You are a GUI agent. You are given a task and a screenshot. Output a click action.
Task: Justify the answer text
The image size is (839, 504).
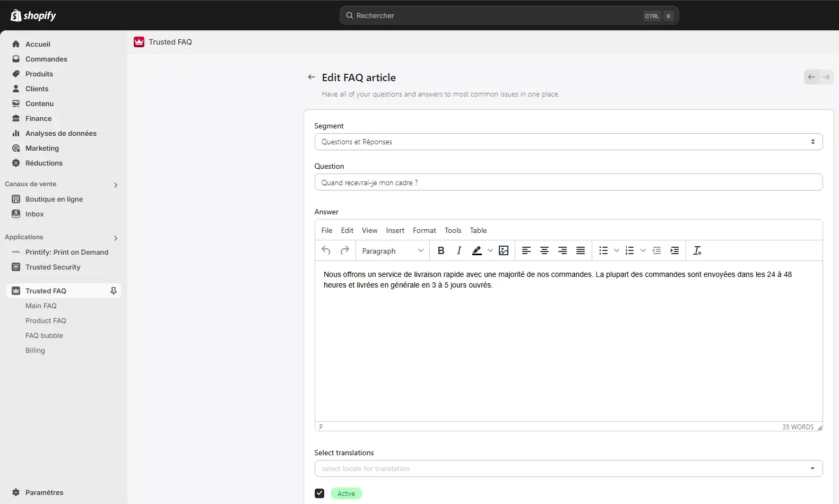click(x=581, y=251)
